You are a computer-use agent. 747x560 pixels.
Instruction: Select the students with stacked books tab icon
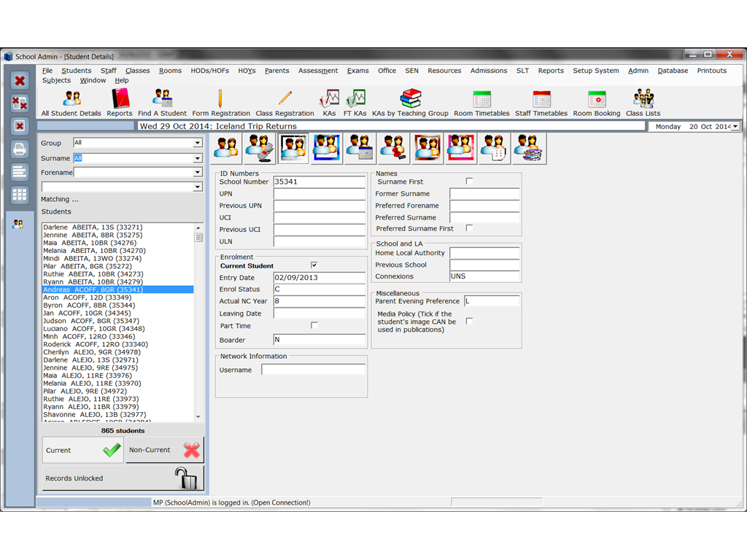tap(529, 149)
